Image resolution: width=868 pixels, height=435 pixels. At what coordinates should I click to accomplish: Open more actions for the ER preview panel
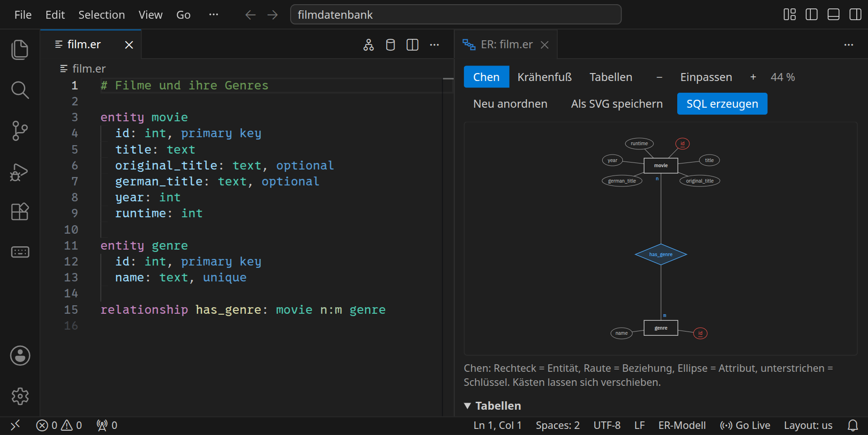(849, 45)
